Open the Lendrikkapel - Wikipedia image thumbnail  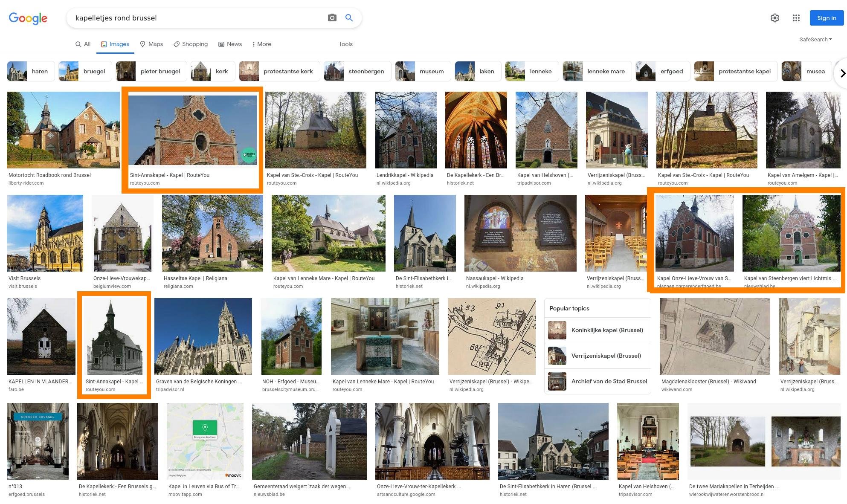pos(406,130)
